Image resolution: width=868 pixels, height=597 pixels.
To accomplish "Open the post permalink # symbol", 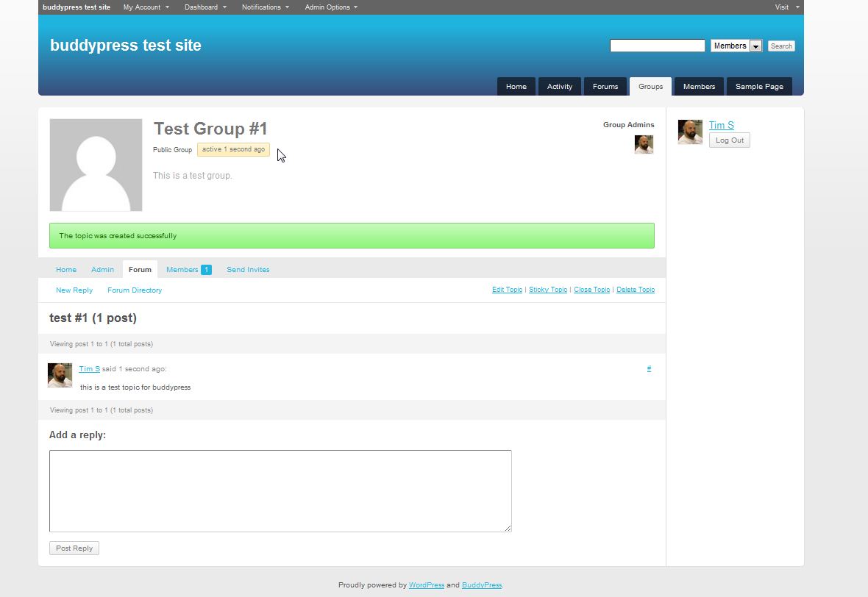I will pos(649,368).
